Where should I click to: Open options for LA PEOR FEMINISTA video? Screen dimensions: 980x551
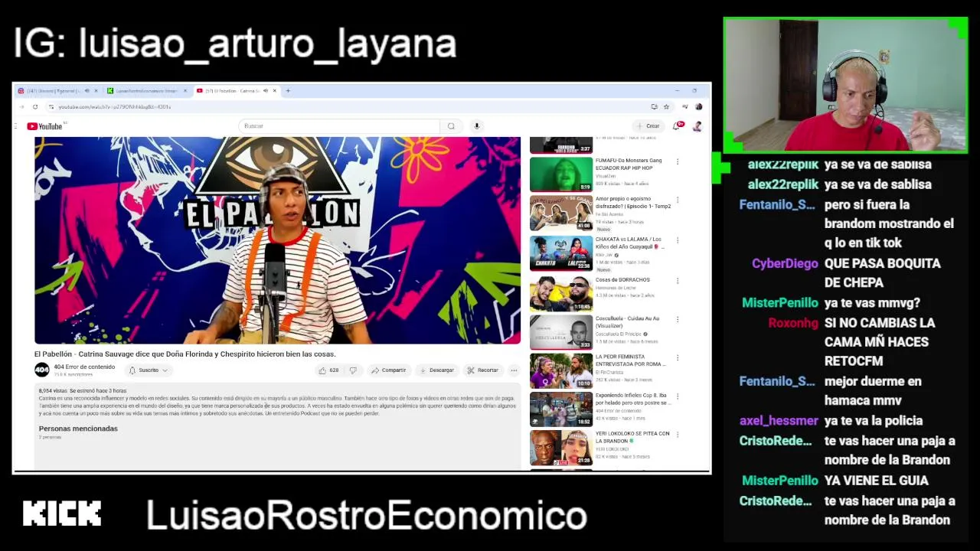pos(677,357)
